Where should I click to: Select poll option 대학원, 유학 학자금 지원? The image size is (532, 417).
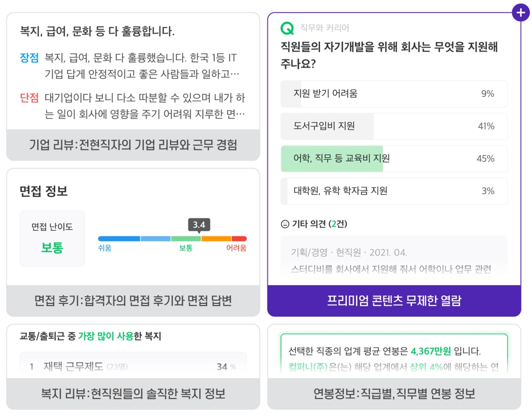pyautogui.click(x=394, y=191)
